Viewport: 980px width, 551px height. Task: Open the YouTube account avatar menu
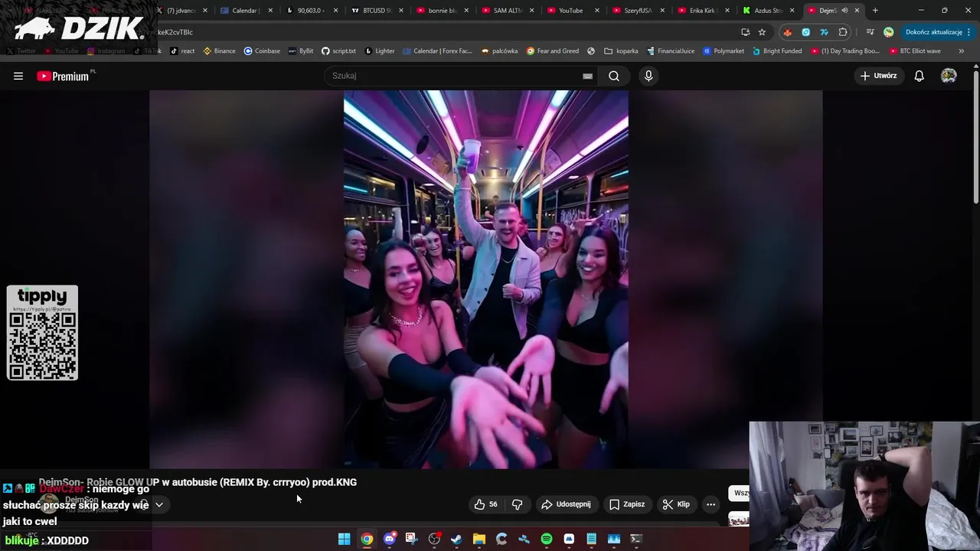[x=949, y=76]
